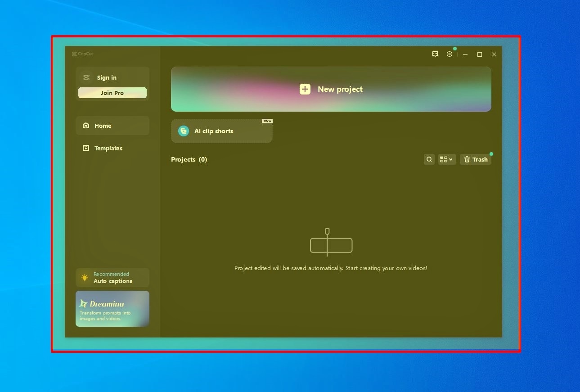Screen dimensions: 580x392
Task: Click the Templates icon in sidebar
Action: (x=86, y=148)
